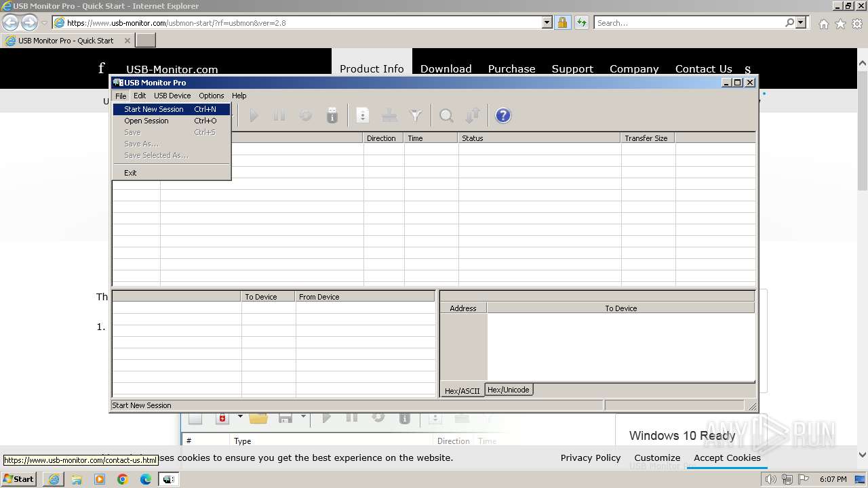The width and height of the screenshot is (868, 488).
Task: Click the Time column header
Action: pos(431,138)
